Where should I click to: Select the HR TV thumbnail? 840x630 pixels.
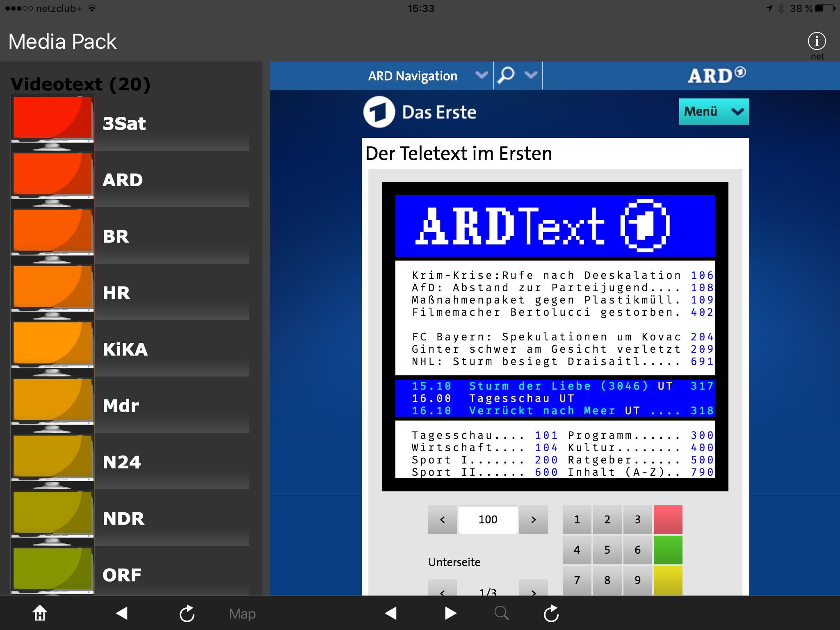(x=52, y=292)
